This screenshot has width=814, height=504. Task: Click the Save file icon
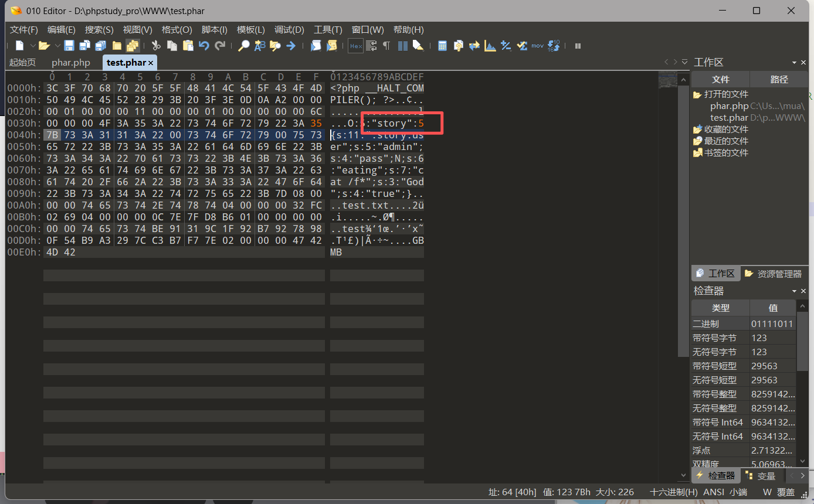69,46
